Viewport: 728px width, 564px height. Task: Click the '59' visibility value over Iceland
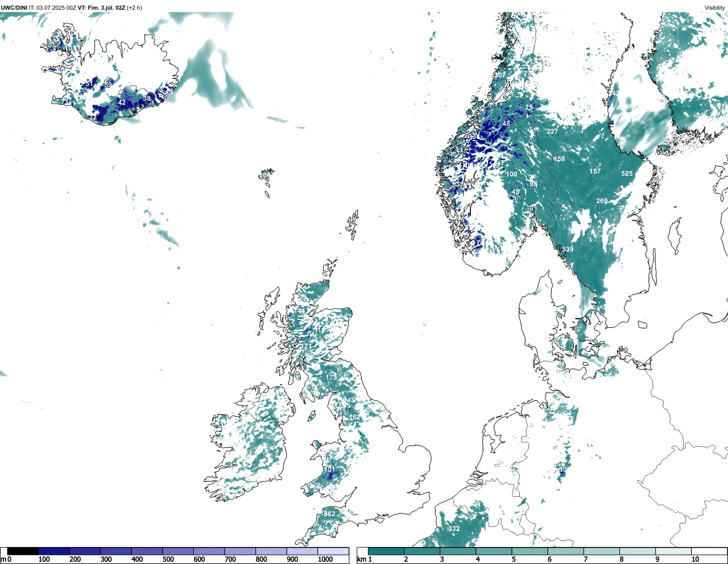[x=109, y=85]
